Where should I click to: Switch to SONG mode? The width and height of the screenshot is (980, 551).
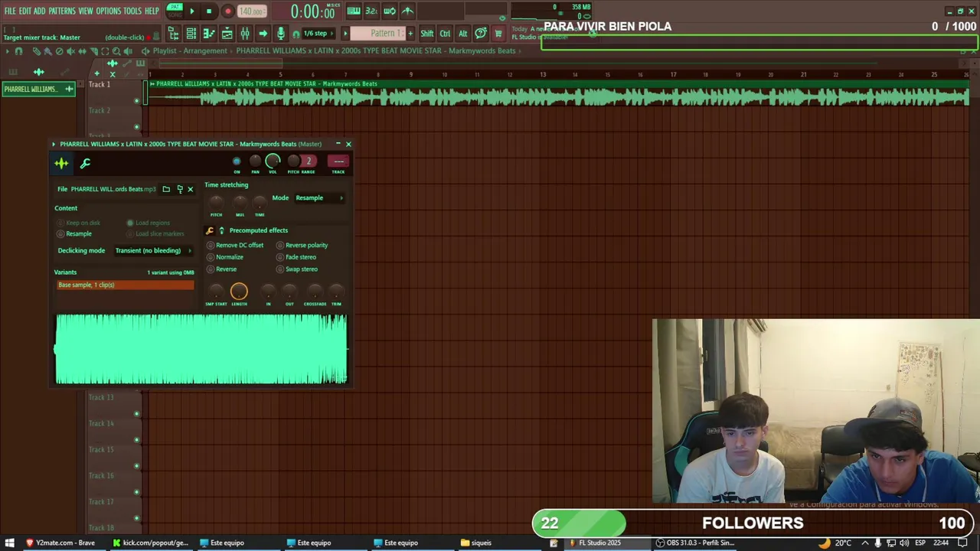tap(175, 15)
